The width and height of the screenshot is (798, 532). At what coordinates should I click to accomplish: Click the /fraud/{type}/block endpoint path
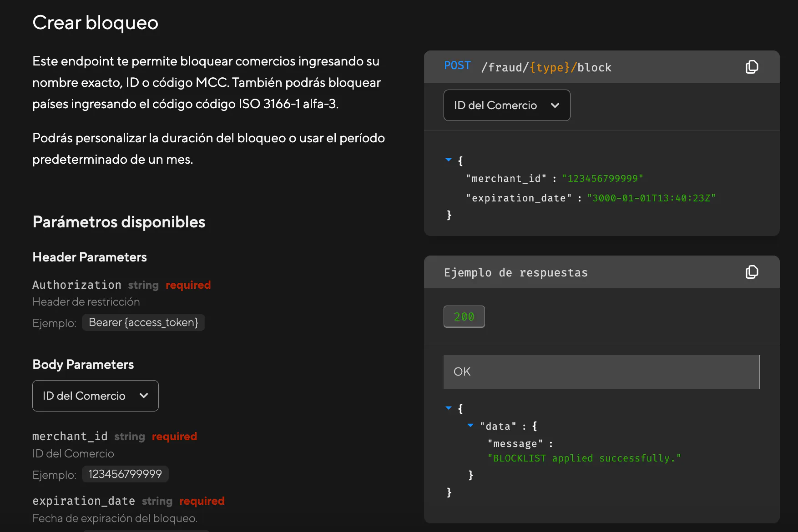point(546,68)
